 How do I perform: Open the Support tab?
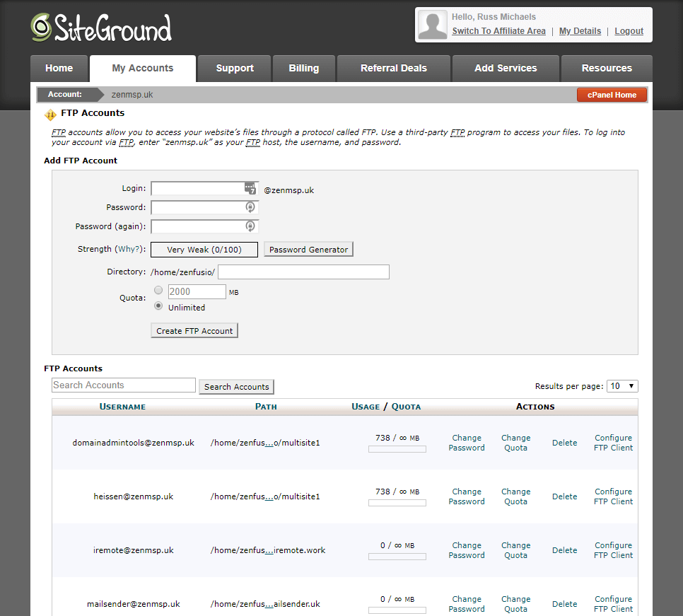coord(234,69)
